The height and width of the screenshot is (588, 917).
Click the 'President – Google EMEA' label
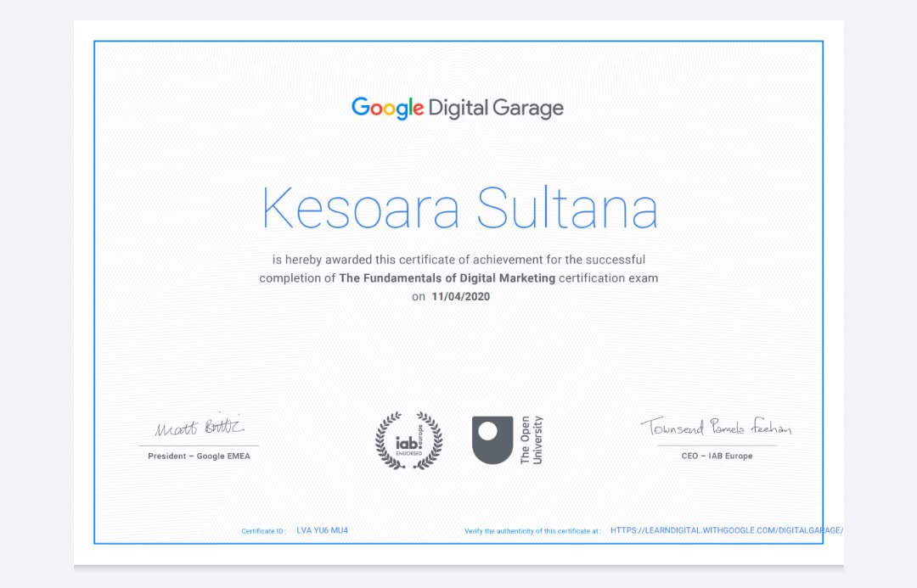click(x=199, y=456)
